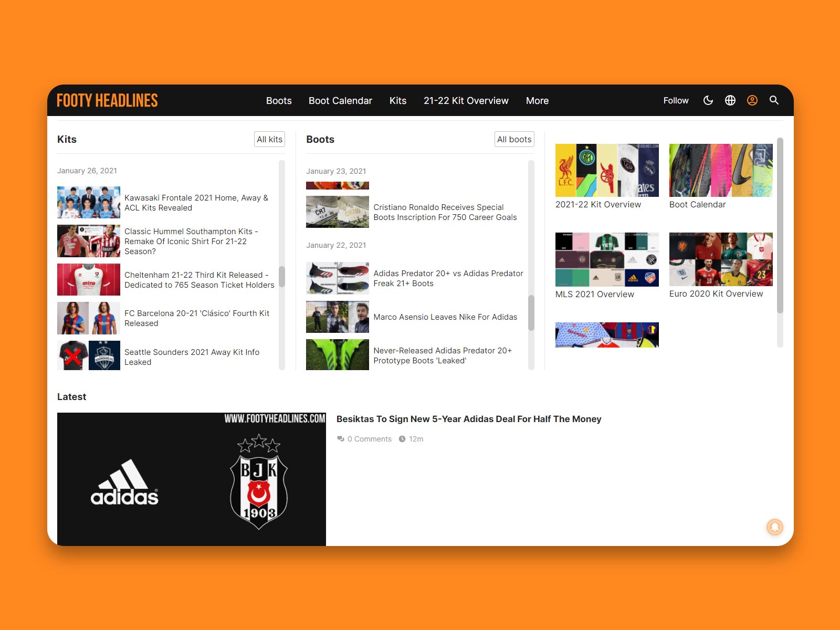Open Boot Calendar in the navigation
The image size is (840, 630).
[x=340, y=101]
